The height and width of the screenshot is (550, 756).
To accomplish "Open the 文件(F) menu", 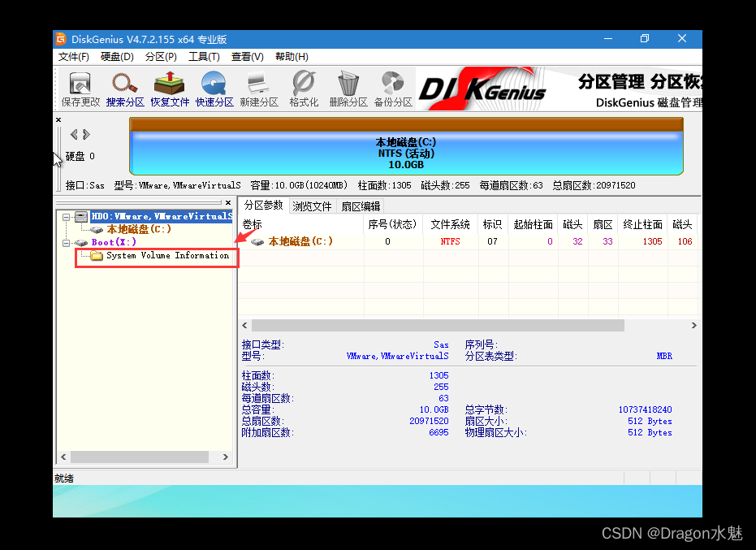I will click(x=73, y=57).
